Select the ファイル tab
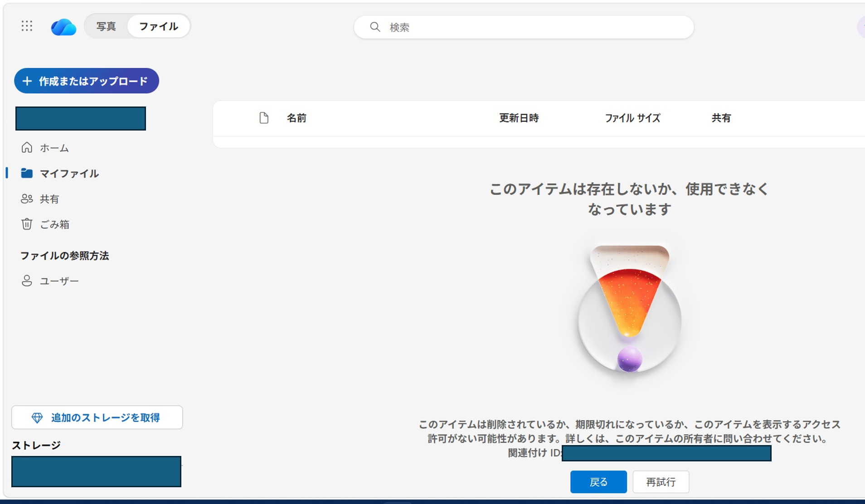 (x=158, y=26)
